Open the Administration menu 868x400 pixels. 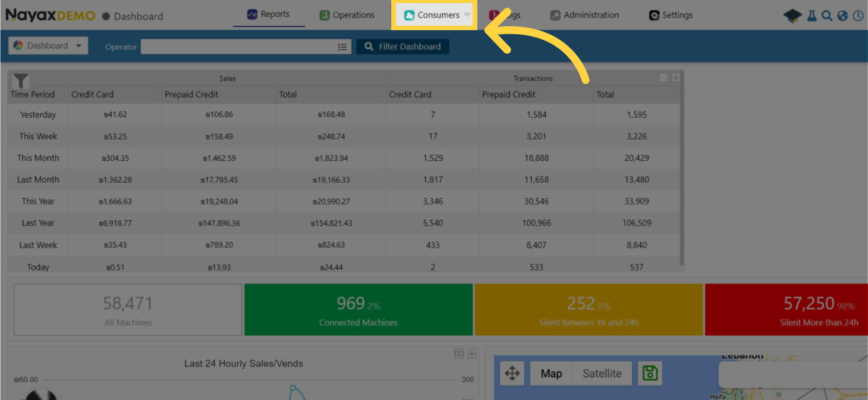[585, 15]
